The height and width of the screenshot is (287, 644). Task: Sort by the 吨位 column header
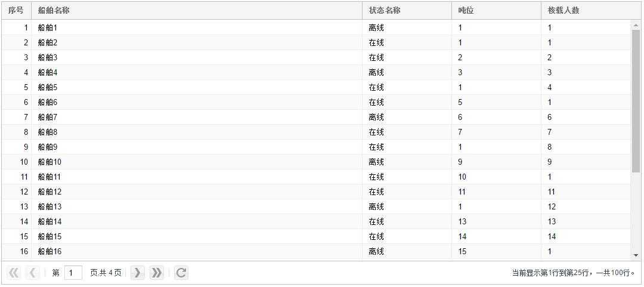(x=496, y=11)
